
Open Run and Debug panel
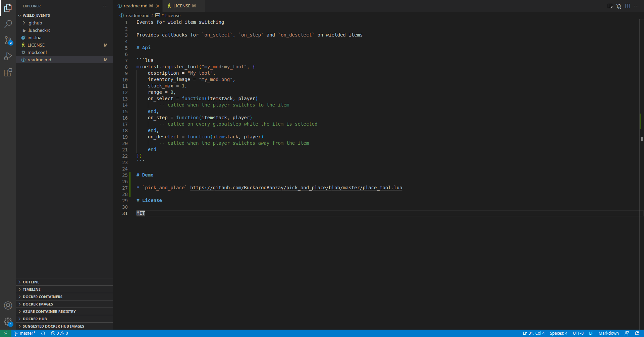(x=8, y=56)
